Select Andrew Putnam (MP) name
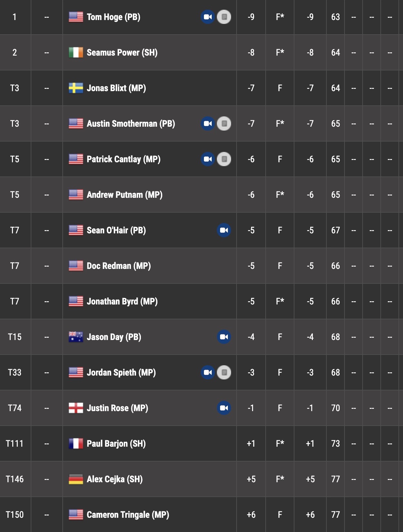 pyautogui.click(x=124, y=195)
